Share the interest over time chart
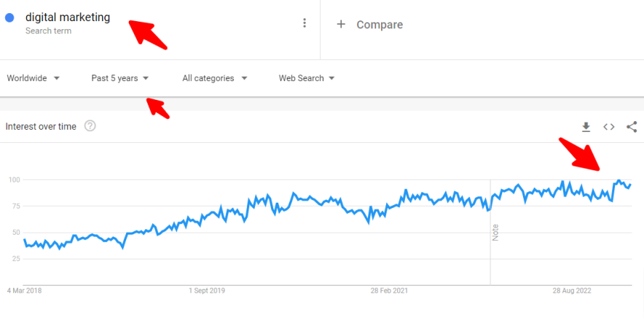Image resolution: width=644 pixels, height=329 pixels. (x=632, y=127)
